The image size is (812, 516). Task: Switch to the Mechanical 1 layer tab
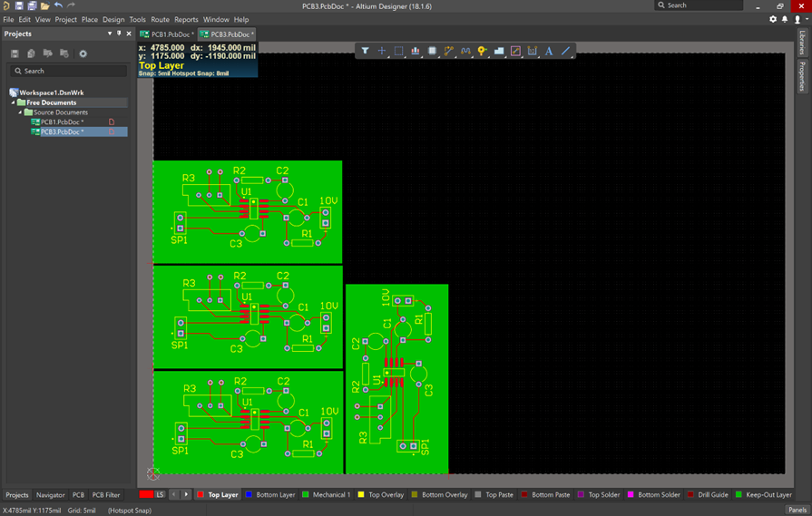(327, 494)
